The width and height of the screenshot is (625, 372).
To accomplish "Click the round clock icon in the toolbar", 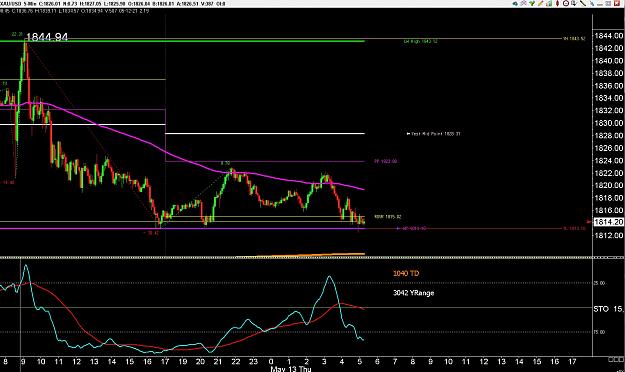I will (566, 3).
